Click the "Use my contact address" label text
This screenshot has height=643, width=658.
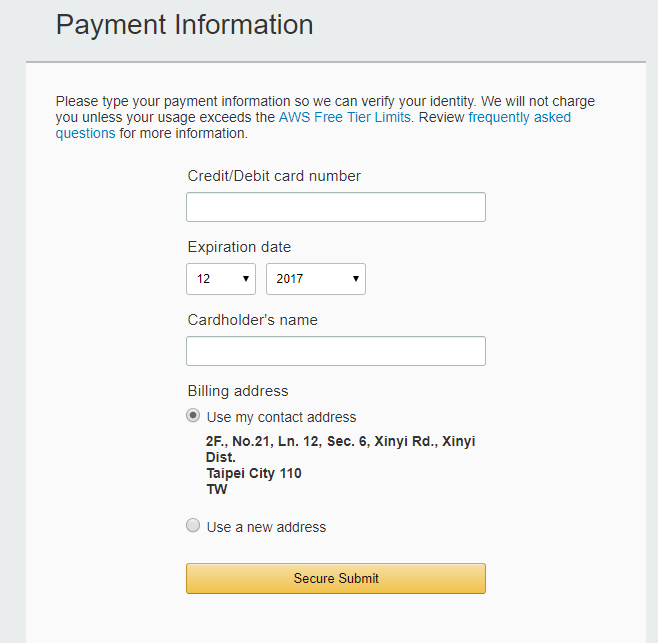pos(281,417)
